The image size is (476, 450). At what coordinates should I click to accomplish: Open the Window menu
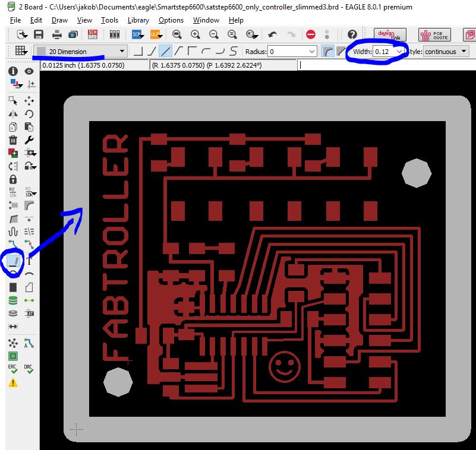point(206,20)
